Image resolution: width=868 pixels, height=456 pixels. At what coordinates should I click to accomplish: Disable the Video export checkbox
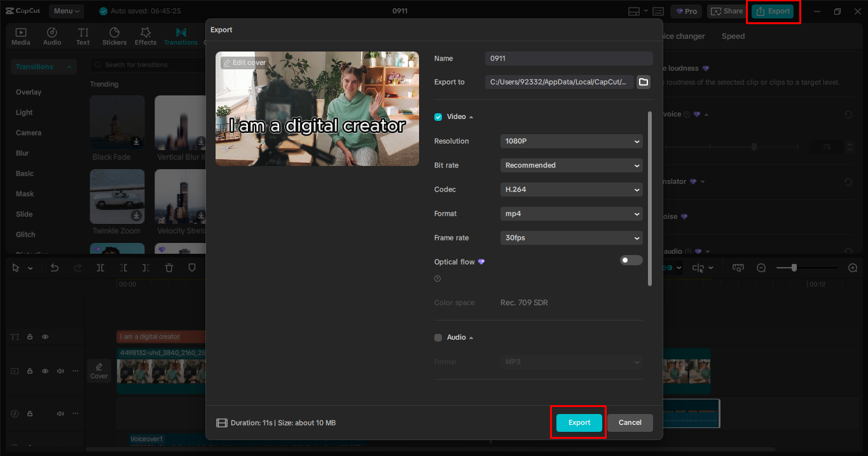click(438, 116)
